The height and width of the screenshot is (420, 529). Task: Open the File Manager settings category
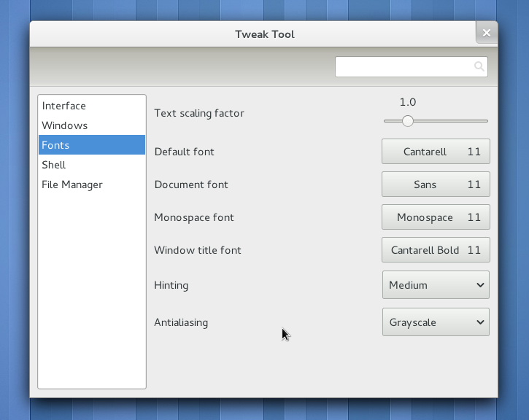pos(72,184)
